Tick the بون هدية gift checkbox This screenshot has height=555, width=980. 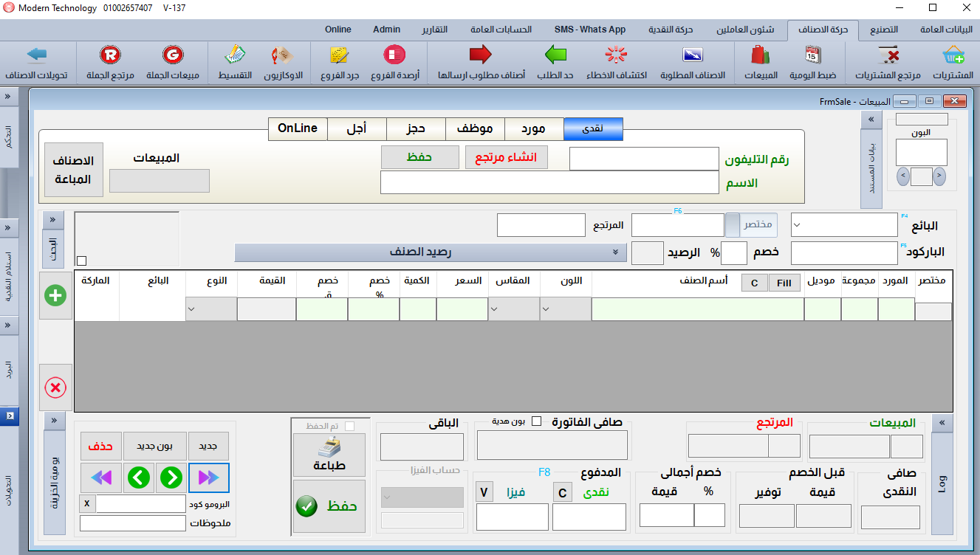(537, 421)
